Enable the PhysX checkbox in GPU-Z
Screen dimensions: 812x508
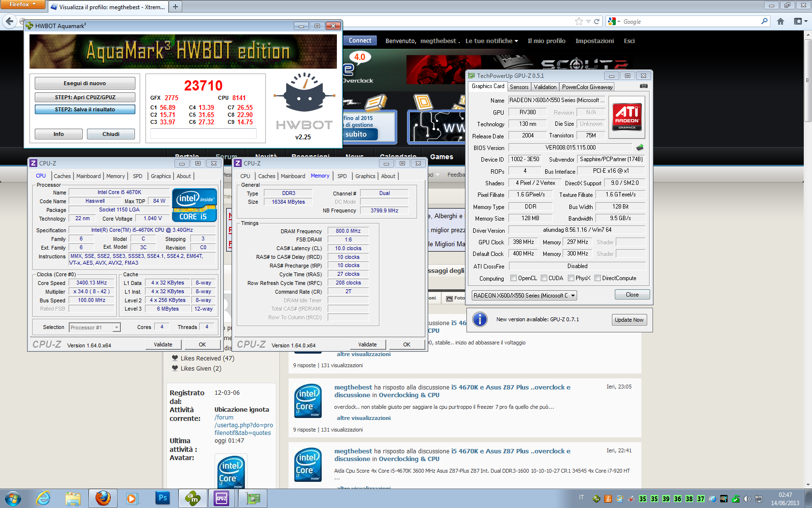point(571,278)
